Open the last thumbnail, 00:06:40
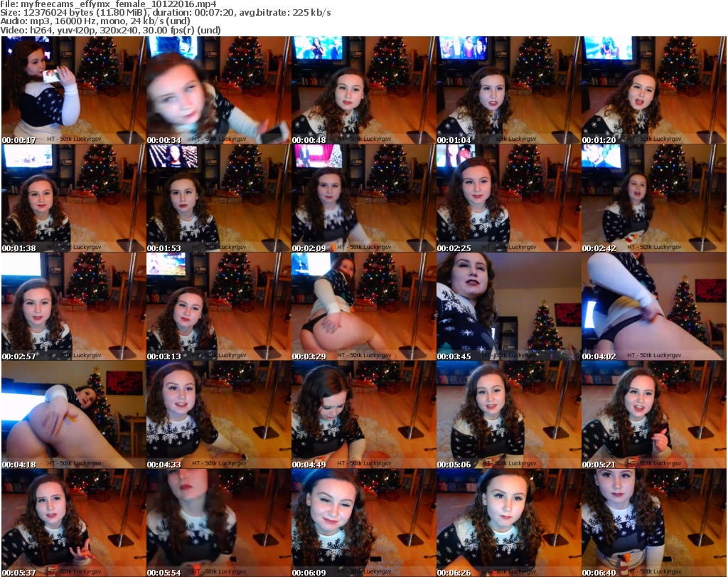728x577 pixels. 654,523
